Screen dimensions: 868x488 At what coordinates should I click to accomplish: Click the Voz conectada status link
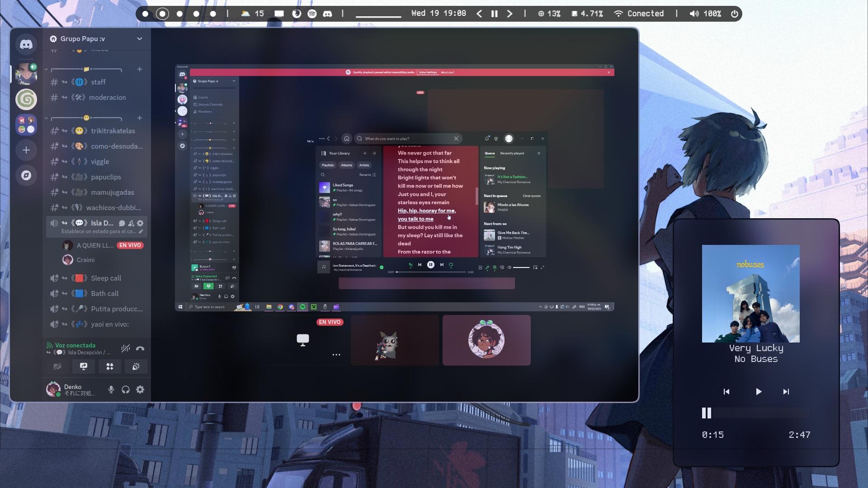coord(75,345)
